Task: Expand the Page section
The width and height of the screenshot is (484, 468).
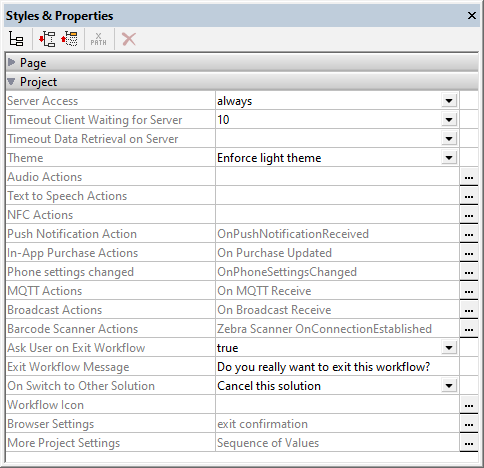Action: point(12,62)
